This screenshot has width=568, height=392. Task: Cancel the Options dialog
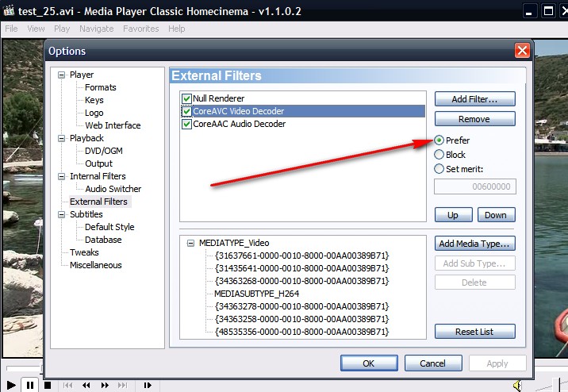(433, 363)
